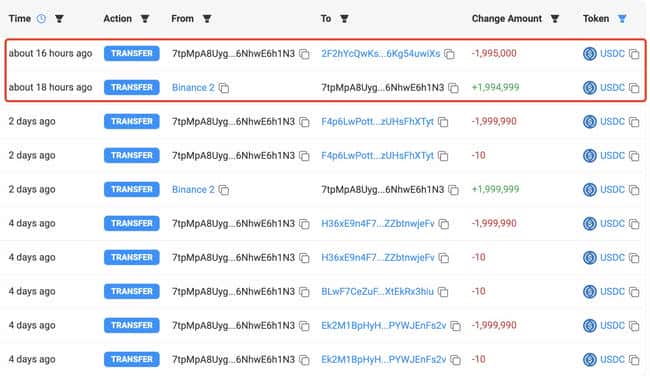Open Binance 2 link in 2 days row

coord(193,189)
